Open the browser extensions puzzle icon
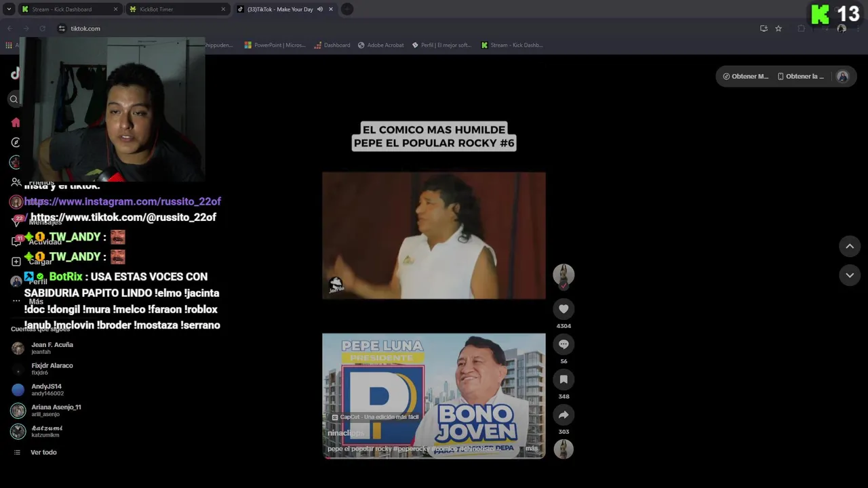The width and height of the screenshot is (868, 488). click(x=802, y=28)
